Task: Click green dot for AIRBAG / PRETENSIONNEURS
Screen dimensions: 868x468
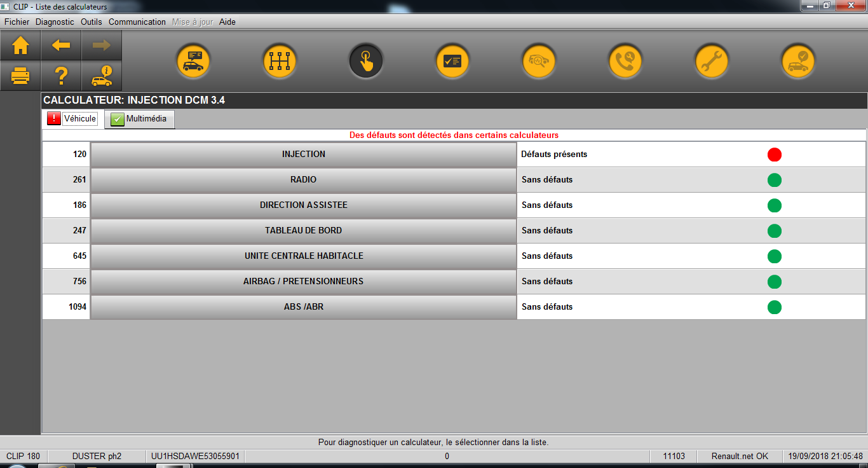Action: point(774,282)
